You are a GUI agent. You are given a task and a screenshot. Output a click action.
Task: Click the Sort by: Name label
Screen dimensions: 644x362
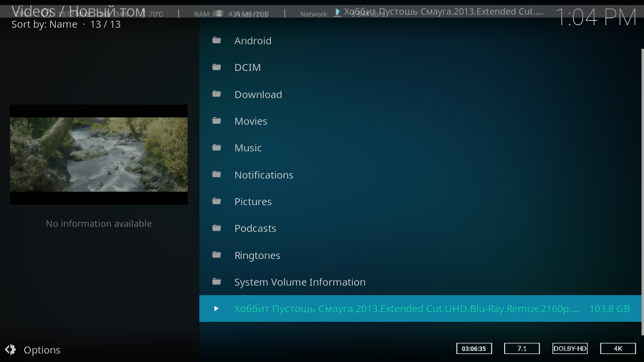[44, 24]
